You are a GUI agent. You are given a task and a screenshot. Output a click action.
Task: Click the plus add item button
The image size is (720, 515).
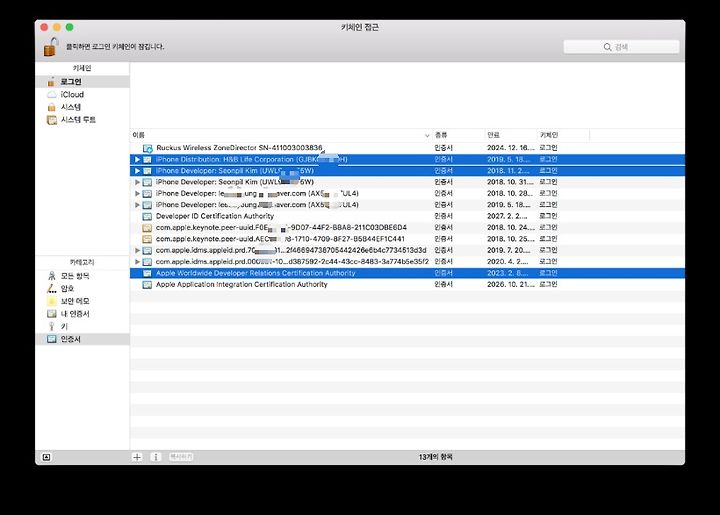point(137,457)
